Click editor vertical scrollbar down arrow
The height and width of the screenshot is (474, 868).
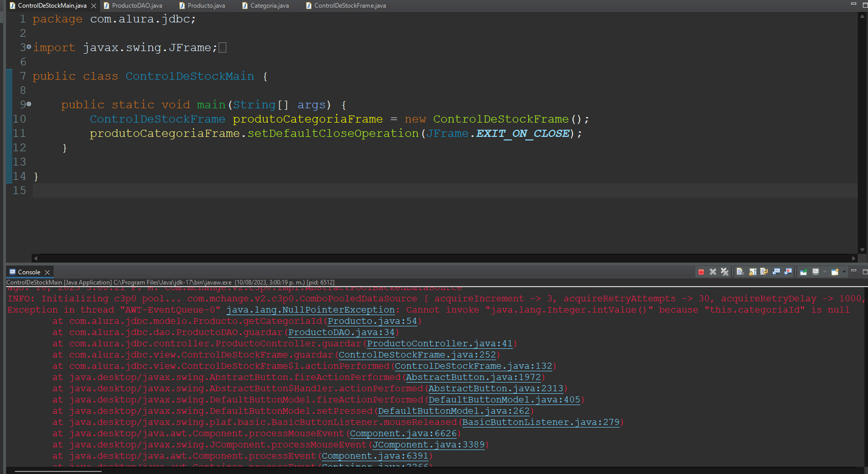pyautogui.click(x=862, y=250)
